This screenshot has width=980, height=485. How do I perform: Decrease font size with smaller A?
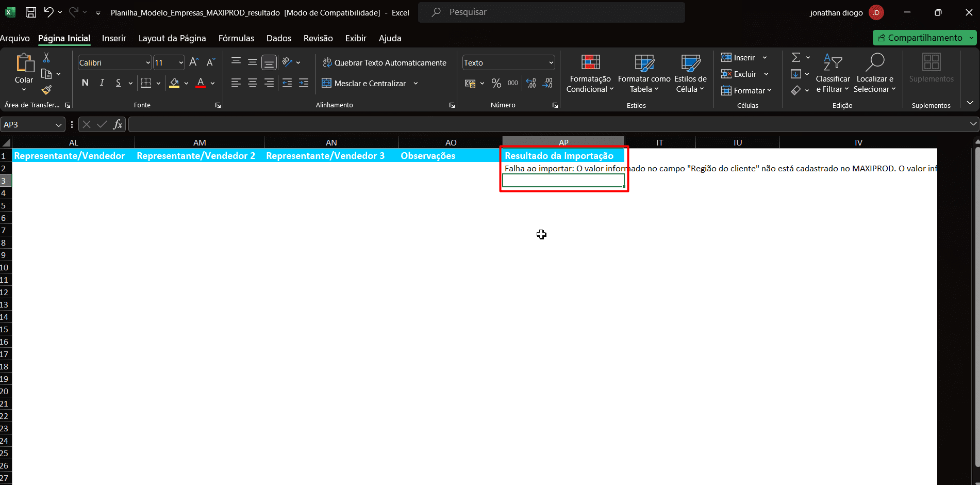(210, 62)
